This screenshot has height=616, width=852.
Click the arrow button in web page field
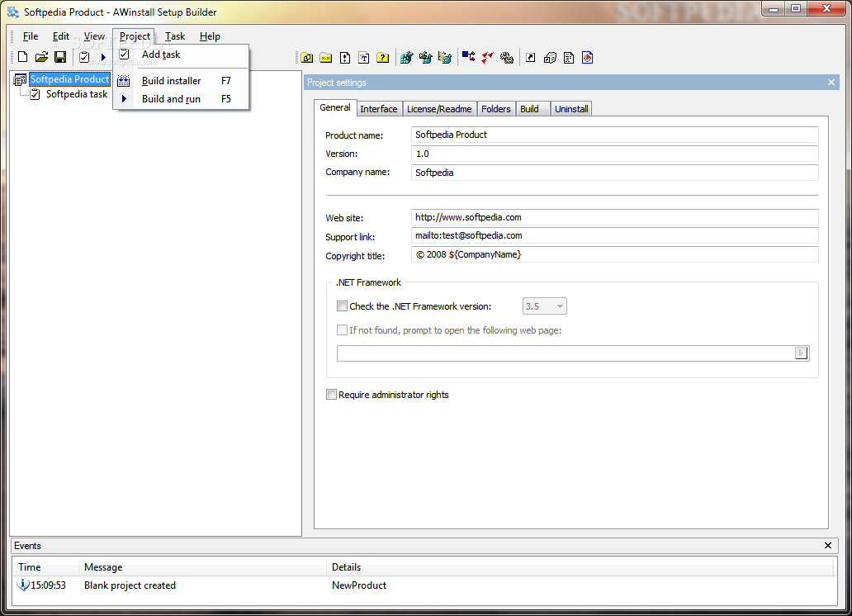pos(802,353)
